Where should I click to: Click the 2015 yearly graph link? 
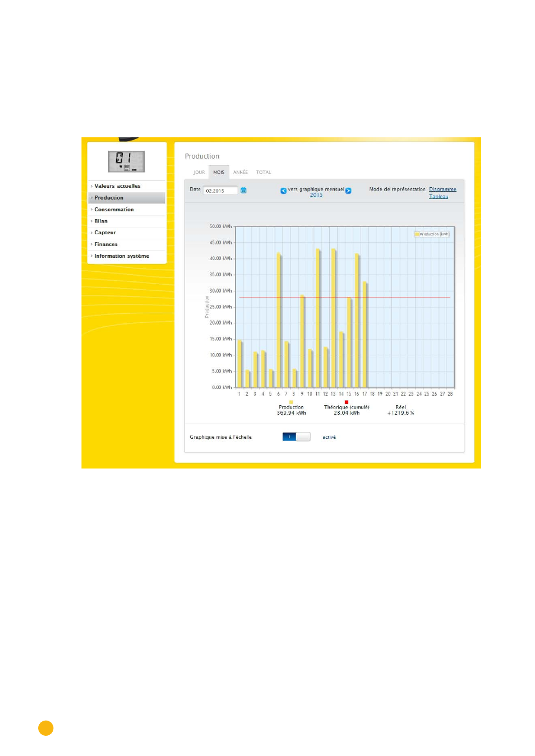316,195
